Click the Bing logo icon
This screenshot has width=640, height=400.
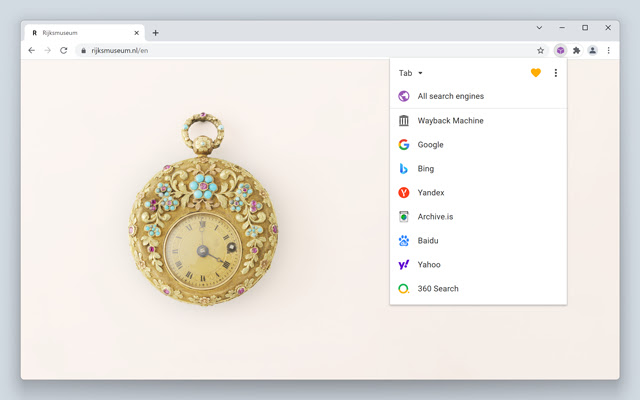tap(404, 169)
